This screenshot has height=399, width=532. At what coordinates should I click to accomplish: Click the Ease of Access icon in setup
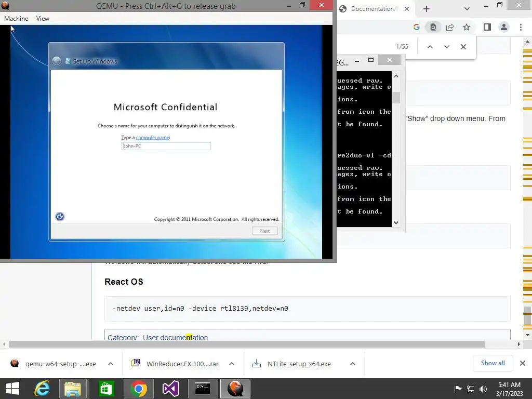pyautogui.click(x=60, y=217)
